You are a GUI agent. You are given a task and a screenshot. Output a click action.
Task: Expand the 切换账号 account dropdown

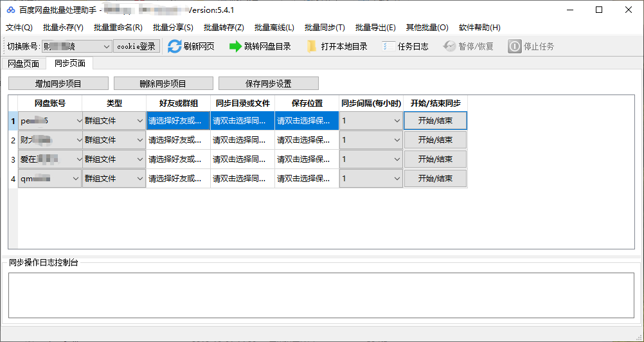pos(76,46)
